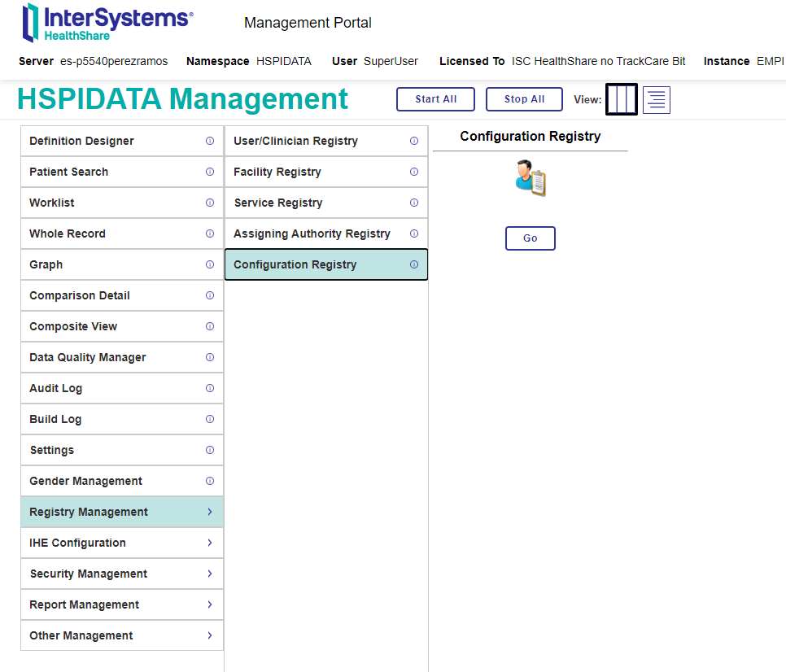
Task: Select User/Clinician Registry entry
Action: pos(295,141)
